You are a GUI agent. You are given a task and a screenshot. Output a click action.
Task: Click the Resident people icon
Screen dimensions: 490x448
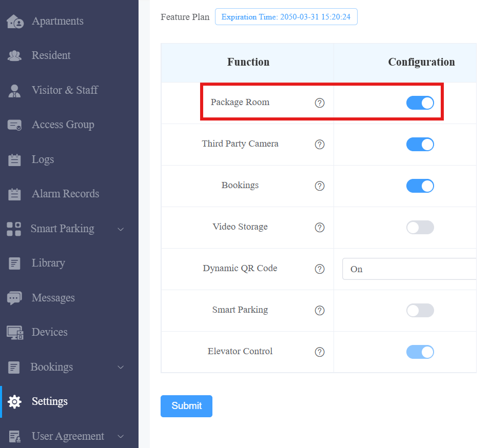pos(14,55)
